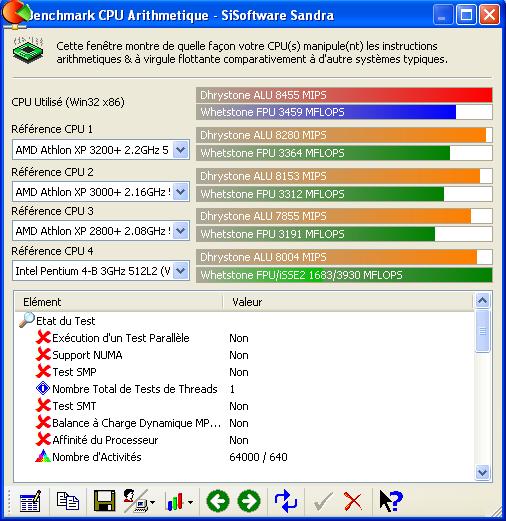This screenshot has height=521, width=506.
Task: Click red X icon beside Test SMP
Action: [43, 371]
